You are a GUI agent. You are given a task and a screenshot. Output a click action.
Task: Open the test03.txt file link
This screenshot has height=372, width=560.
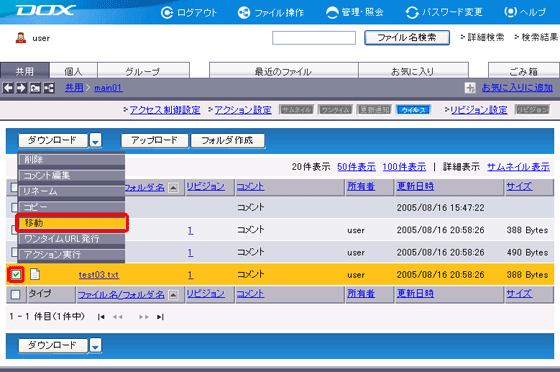pyautogui.click(x=99, y=275)
